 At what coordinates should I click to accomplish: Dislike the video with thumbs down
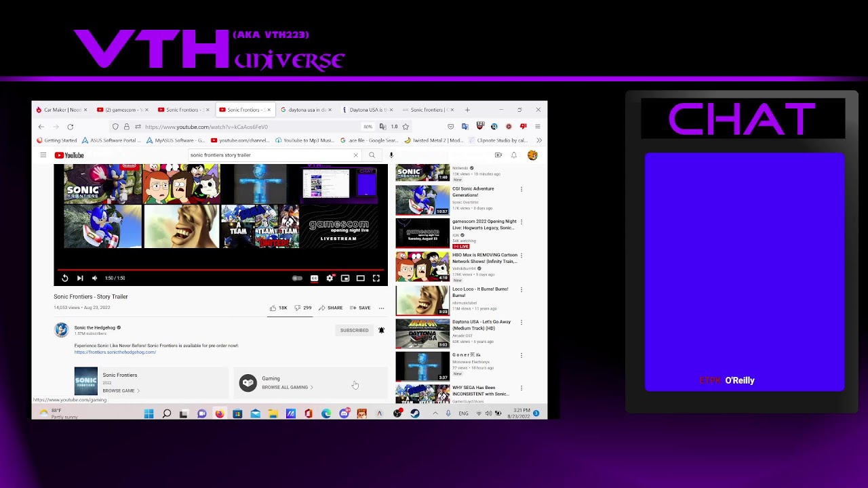point(302,308)
